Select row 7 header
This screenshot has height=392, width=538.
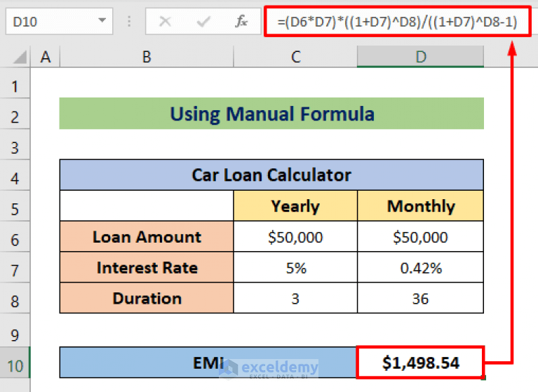click(x=15, y=267)
